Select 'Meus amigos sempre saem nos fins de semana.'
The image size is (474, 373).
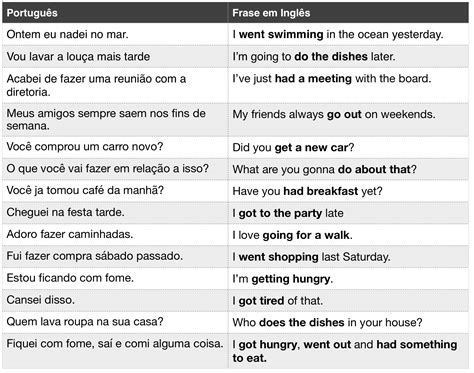106,120
